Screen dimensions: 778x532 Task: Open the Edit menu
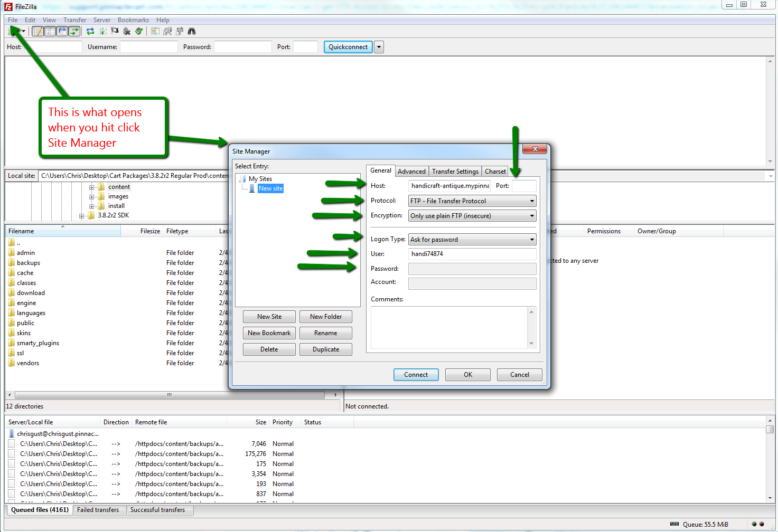[30, 20]
